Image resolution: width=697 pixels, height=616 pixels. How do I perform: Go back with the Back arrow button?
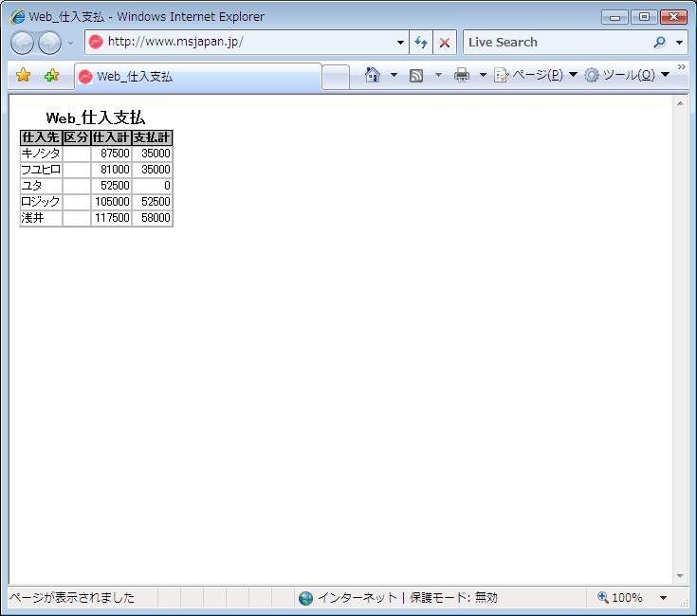(x=22, y=43)
